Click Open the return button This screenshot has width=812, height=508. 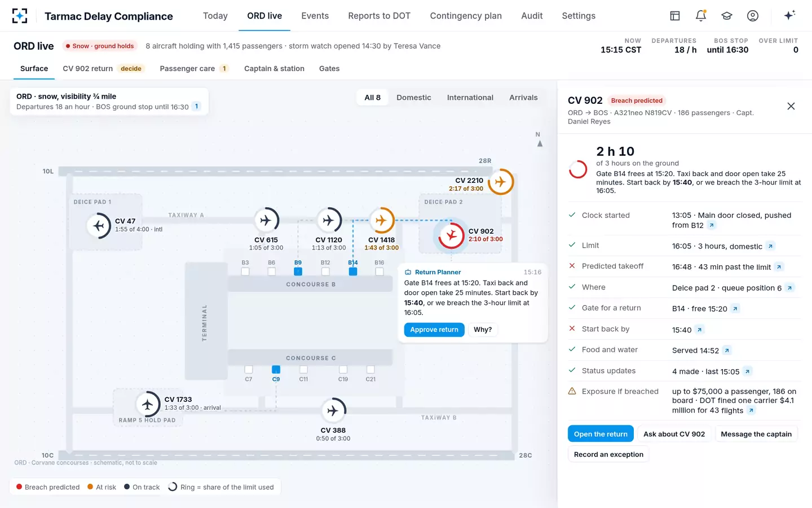click(601, 434)
